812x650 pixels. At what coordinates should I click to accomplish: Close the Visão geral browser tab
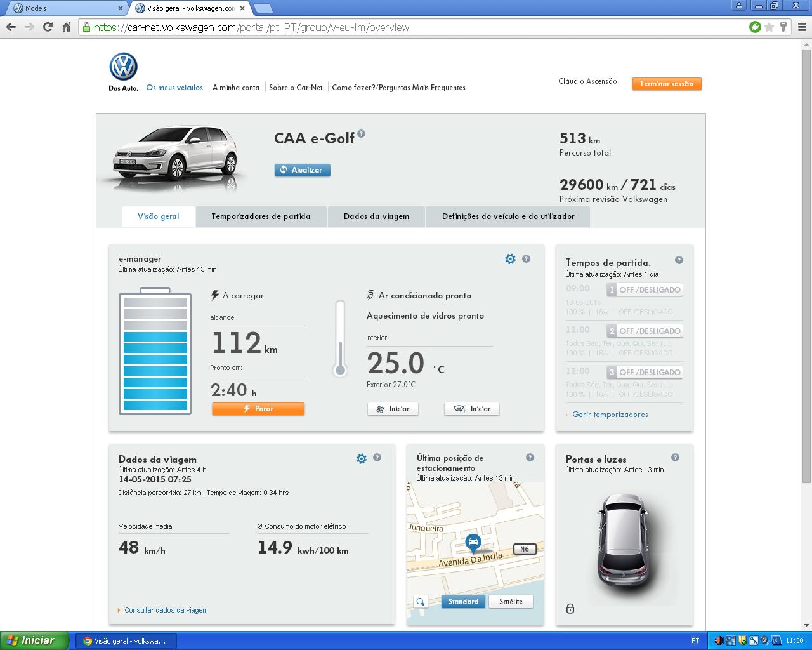242,8
